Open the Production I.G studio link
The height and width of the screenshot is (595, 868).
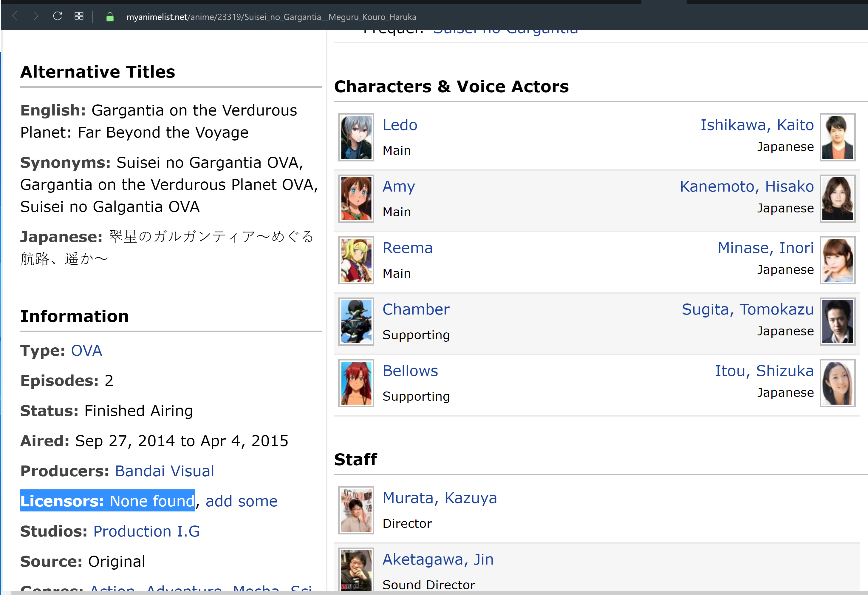coord(146,531)
